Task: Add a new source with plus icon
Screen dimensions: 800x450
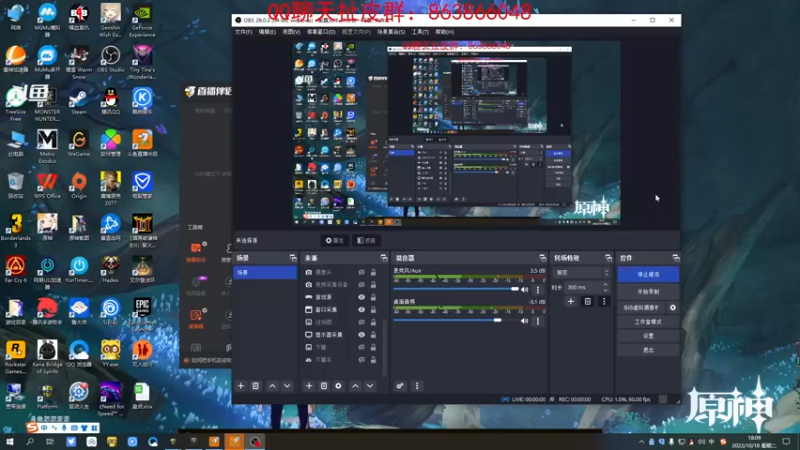Action: coord(309,386)
